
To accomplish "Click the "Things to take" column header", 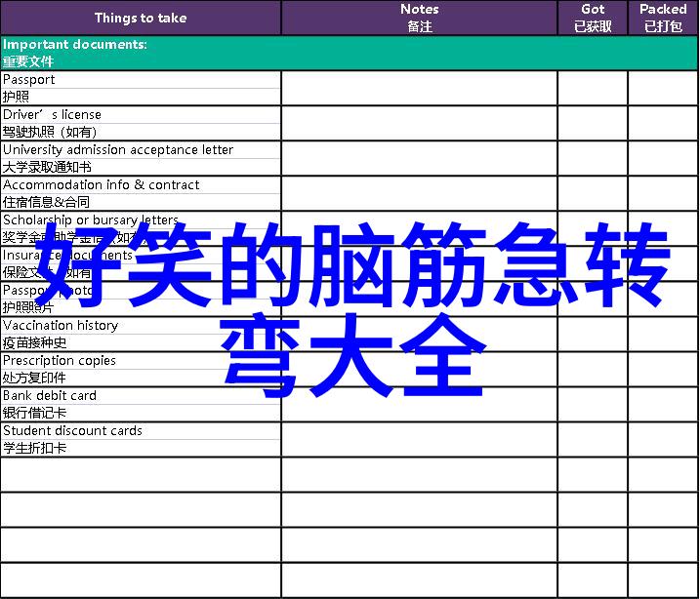I will 141,18.
